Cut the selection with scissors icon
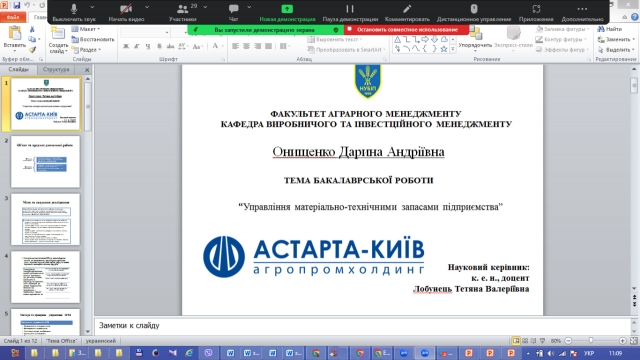Screen dimensions: 640x360 pyautogui.click(x=32, y=29)
